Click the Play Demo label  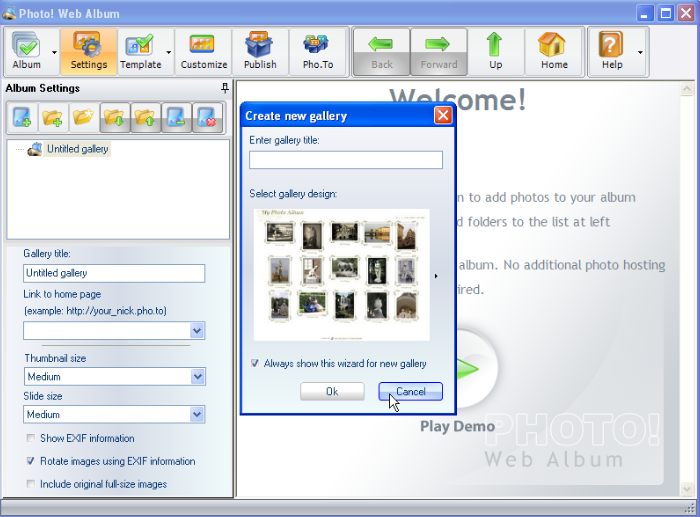pyautogui.click(x=458, y=426)
